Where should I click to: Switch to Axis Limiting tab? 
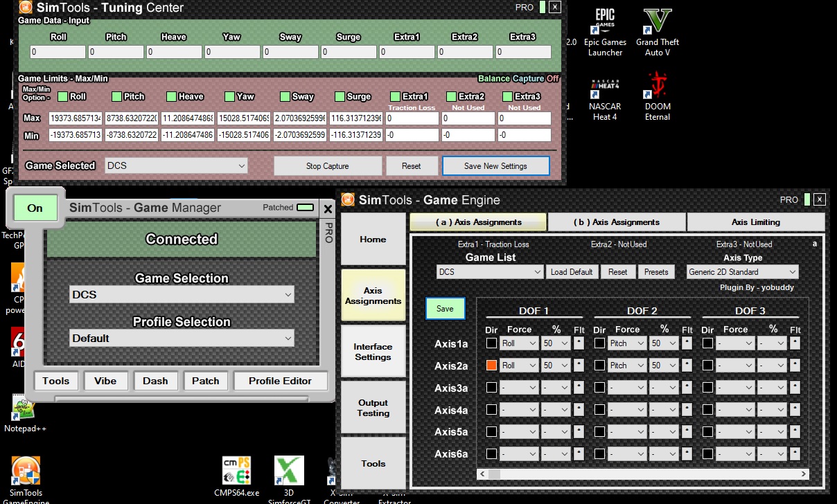(755, 222)
